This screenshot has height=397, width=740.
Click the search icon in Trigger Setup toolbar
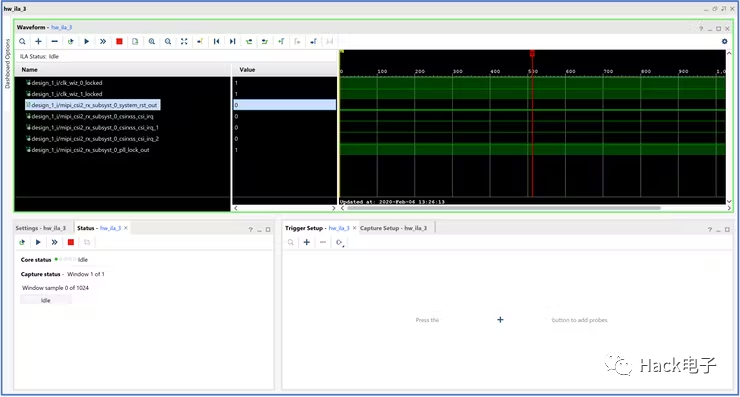click(x=291, y=242)
